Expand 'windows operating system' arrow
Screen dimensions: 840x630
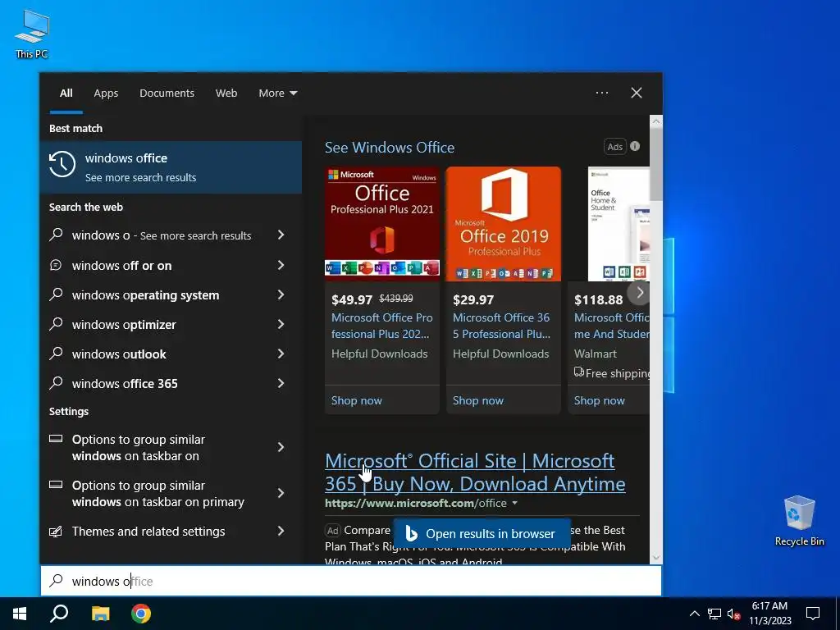click(281, 294)
